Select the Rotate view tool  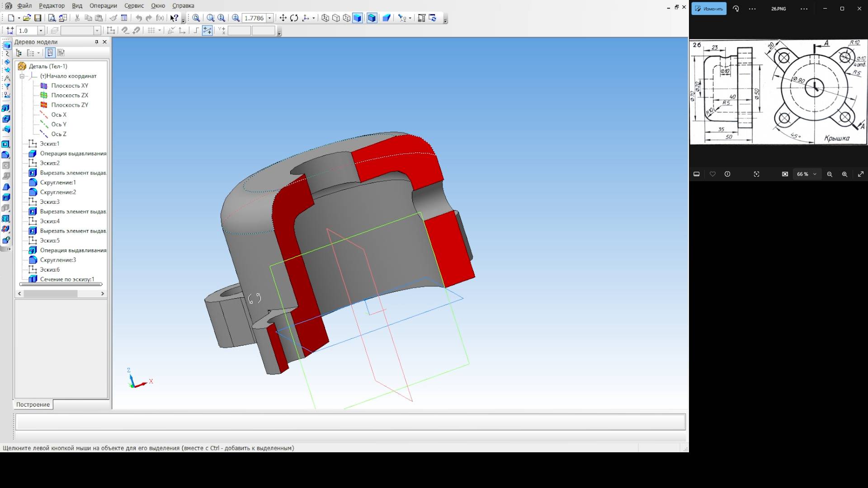click(294, 18)
